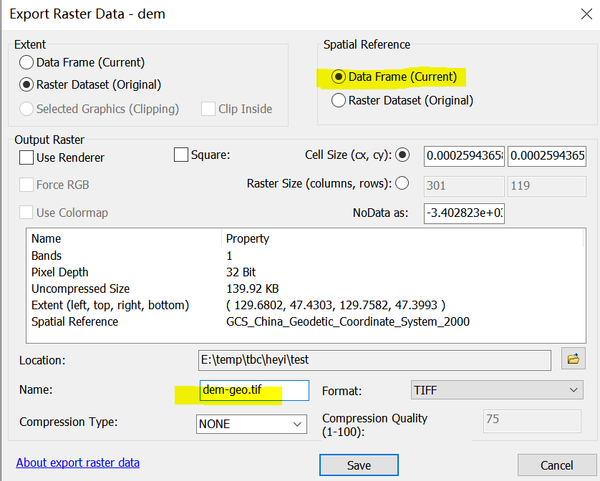Viewport: 600px width, 481px height.
Task: Click the first Cell Size cx input box
Action: [x=464, y=156]
